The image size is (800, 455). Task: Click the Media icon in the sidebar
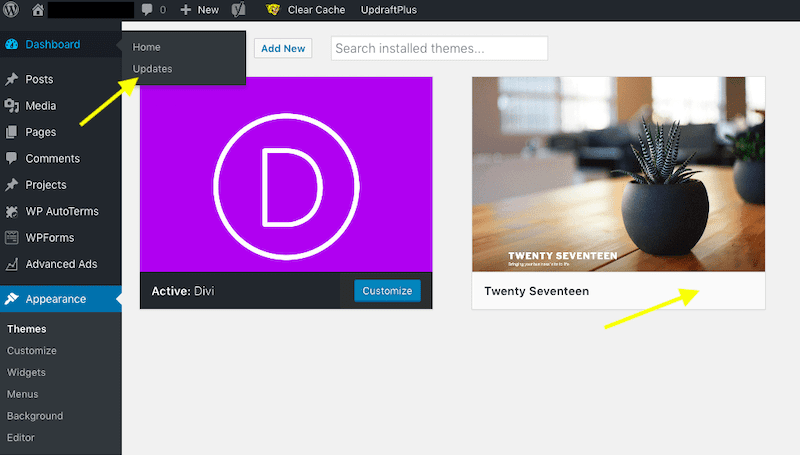[11, 106]
